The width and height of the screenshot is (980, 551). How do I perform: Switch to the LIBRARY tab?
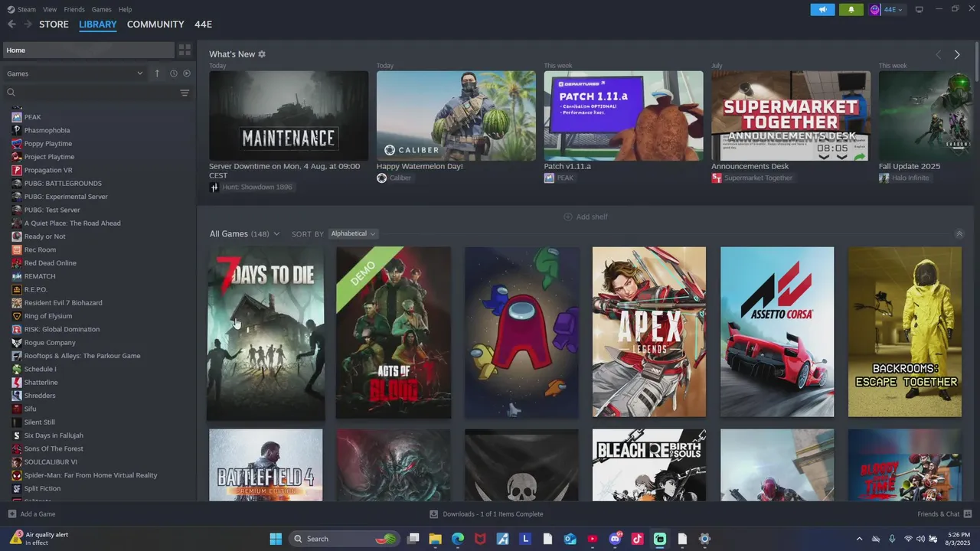pyautogui.click(x=98, y=24)
